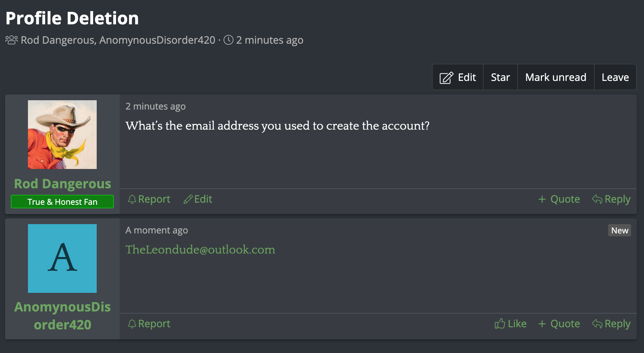The height and width of the screenshot is (353, 644).
Task: Quote AnomynousDisorder420's message
Action: click(x=559, y=324)
